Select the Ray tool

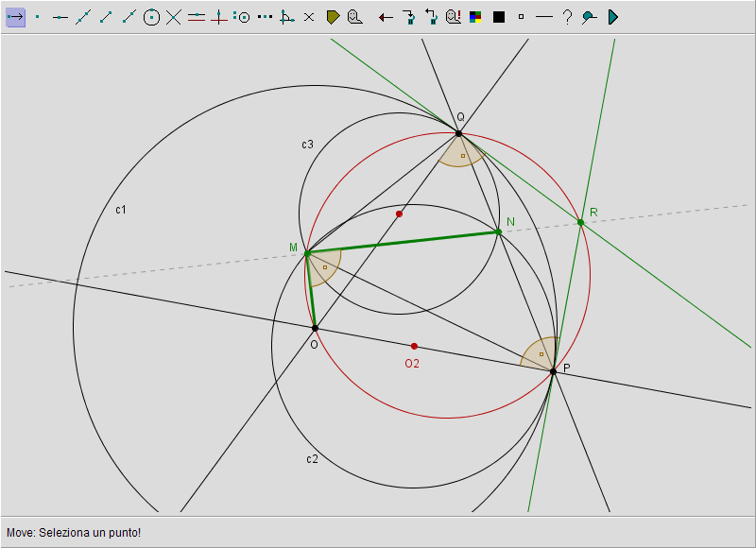(x=129, y=17)
